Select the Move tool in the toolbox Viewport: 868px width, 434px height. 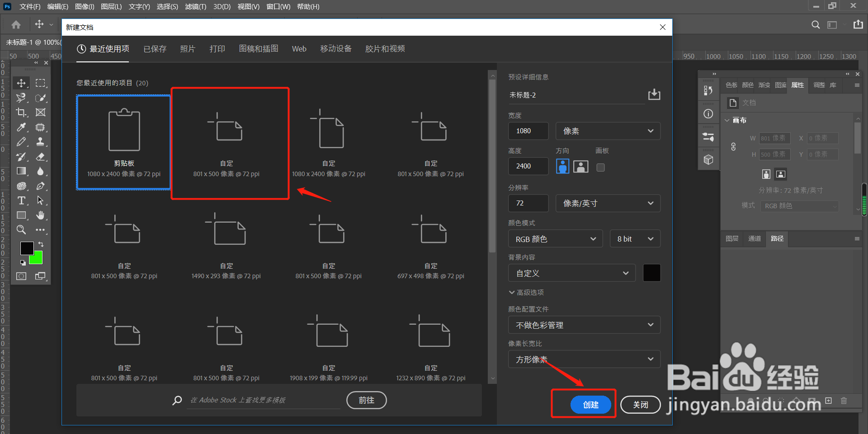21,83
